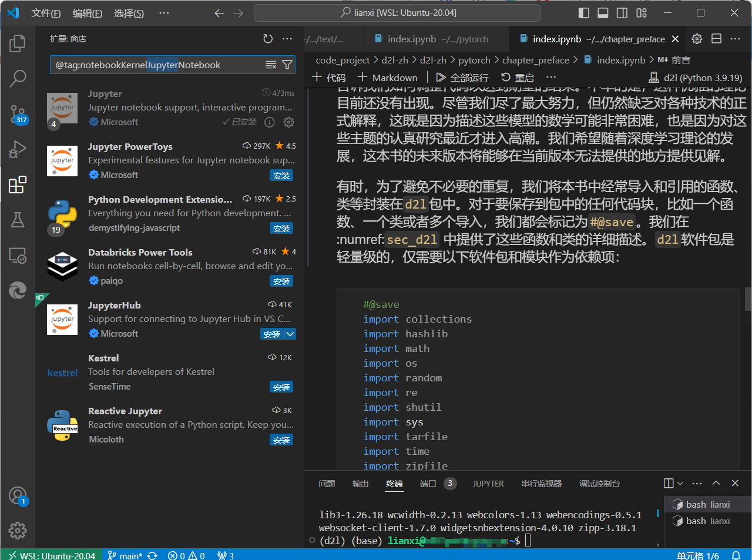The width and height of the screenshot is (752, 560).
Task: Install the Jupyter PowerToys extension
Action: coord(281,175)
